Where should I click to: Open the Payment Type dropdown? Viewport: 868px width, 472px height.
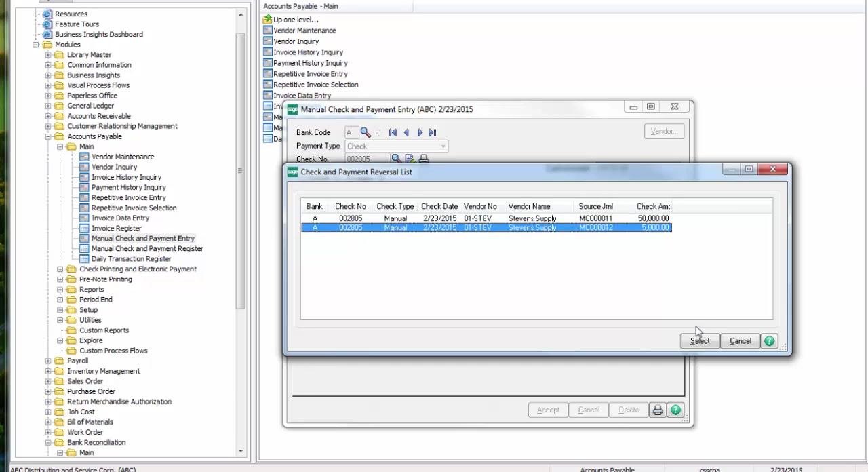coord(443,146)
